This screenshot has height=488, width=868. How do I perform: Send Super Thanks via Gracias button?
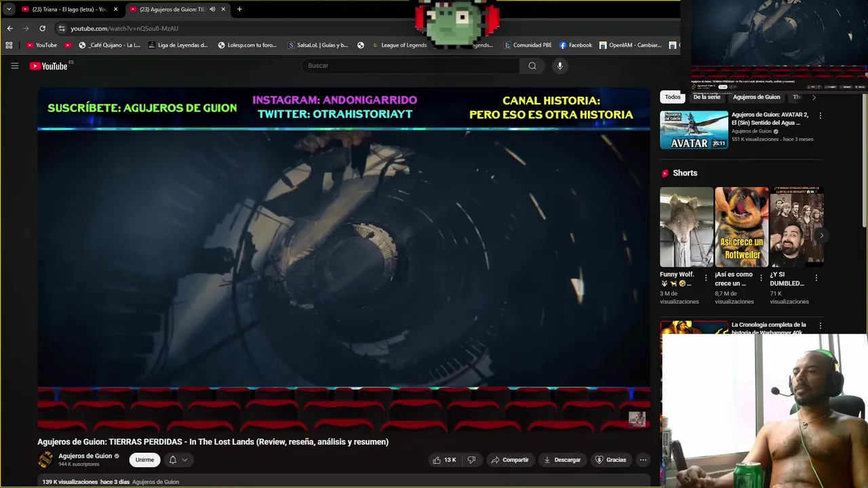coord(610,460)
